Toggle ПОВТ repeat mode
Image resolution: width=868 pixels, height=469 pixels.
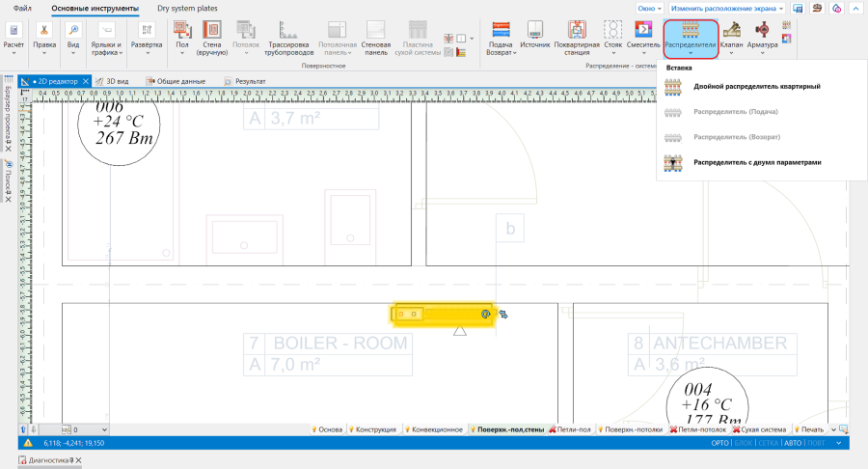pos(816,443)
